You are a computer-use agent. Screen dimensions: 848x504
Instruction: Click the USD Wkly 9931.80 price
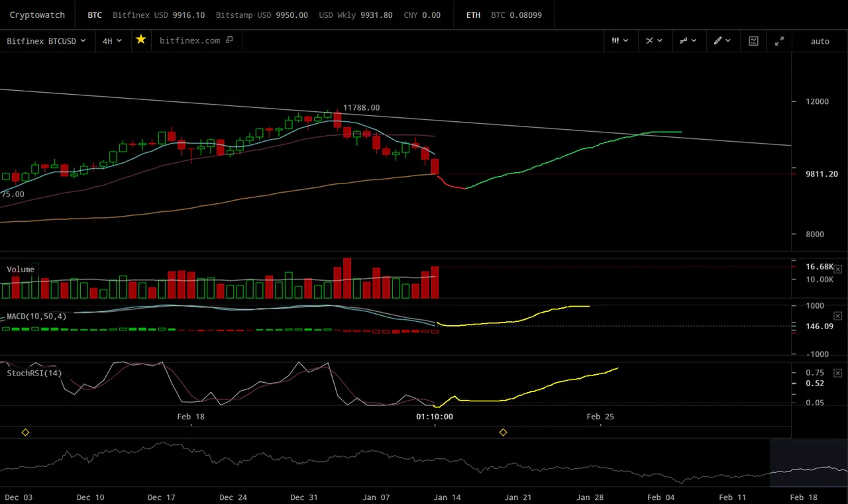(x=355, y=15)
